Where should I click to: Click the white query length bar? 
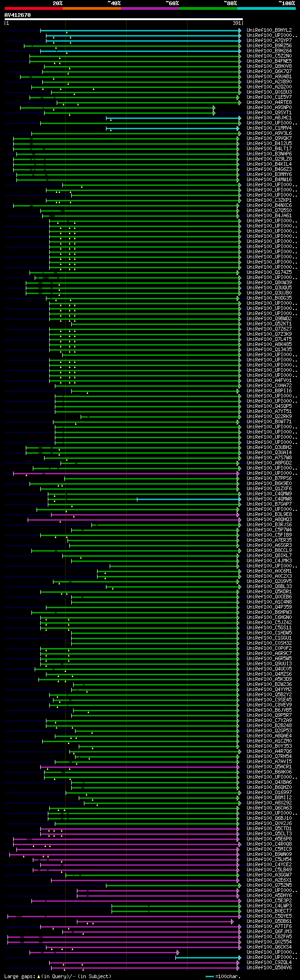tap(123, 19)
